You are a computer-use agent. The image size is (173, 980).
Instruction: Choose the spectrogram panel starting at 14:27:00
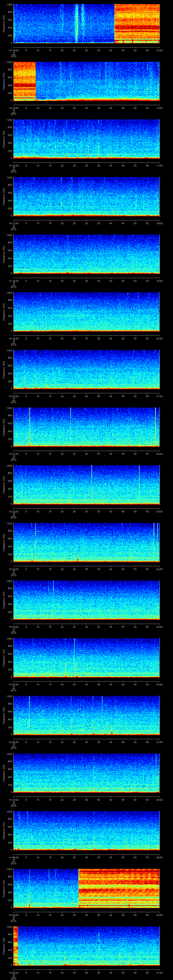point(86,773)
